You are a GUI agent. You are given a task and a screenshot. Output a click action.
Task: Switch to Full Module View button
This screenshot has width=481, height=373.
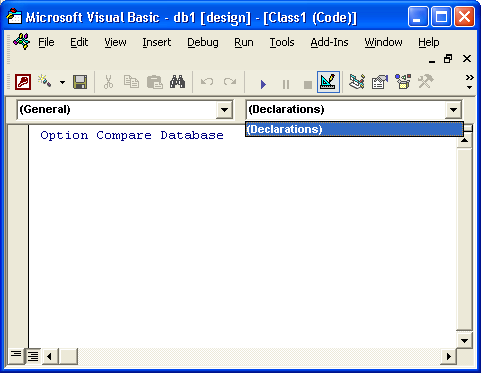[33, 356]
